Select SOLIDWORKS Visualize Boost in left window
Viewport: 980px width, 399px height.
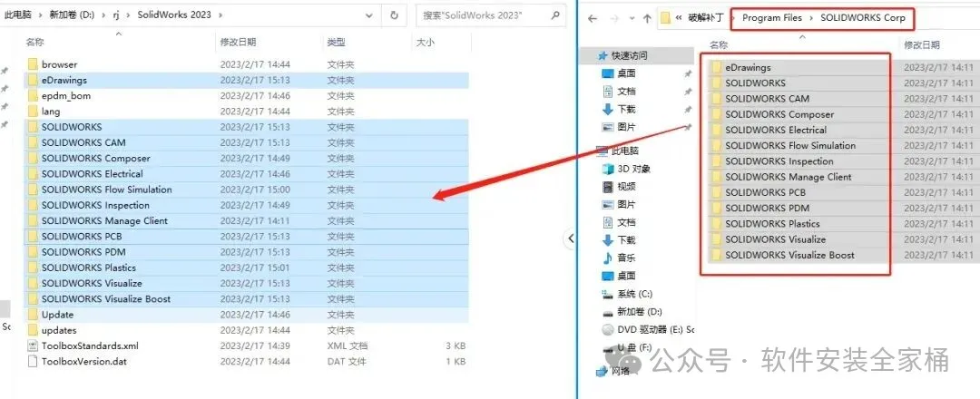(247, 298)
